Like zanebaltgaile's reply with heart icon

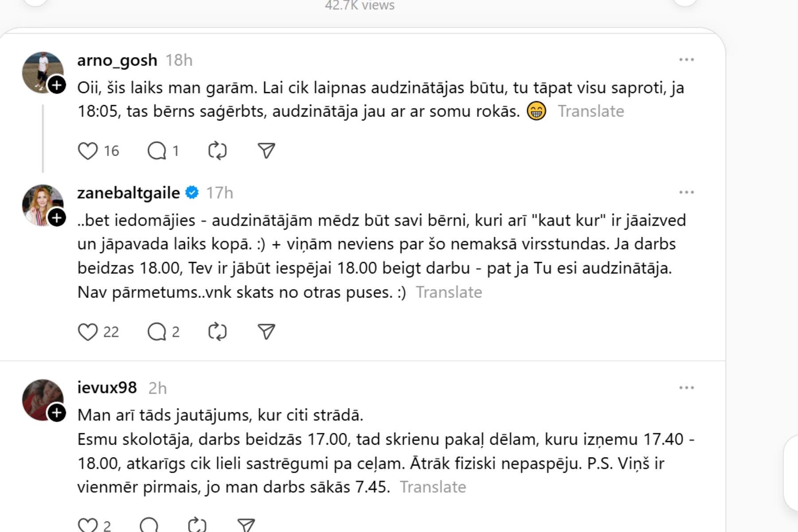(x=88, y=332)
